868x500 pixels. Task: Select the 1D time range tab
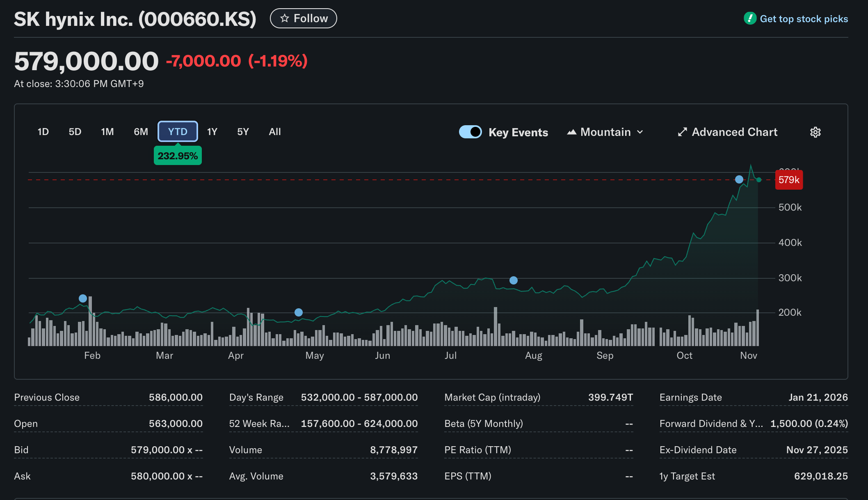point(43,132)
